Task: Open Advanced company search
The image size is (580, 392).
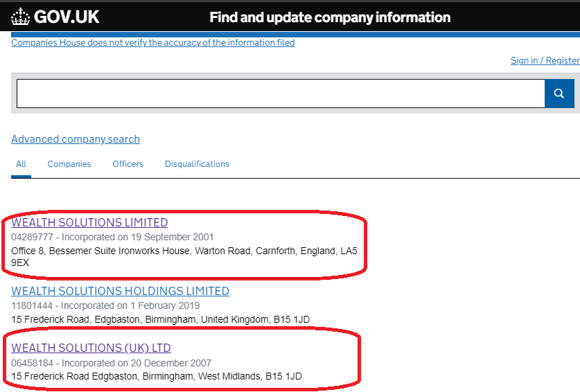Action: [x=76, y=139]
